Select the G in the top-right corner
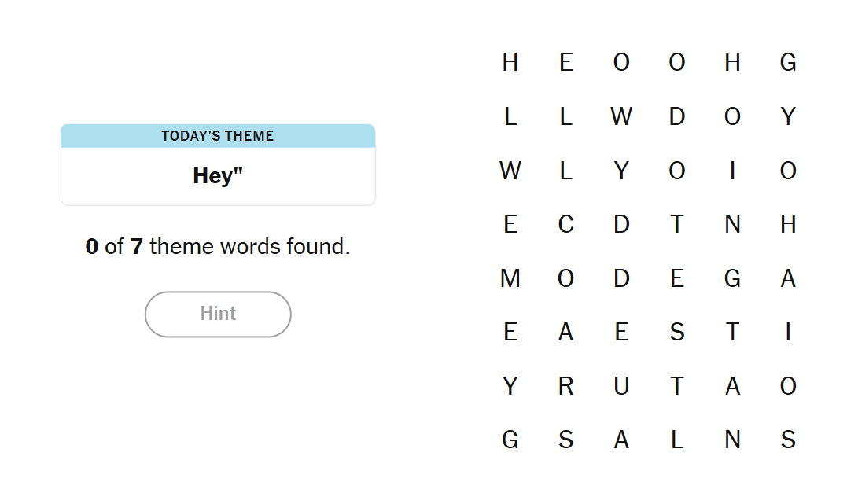 pyautogui.click(x=788, y=62)
